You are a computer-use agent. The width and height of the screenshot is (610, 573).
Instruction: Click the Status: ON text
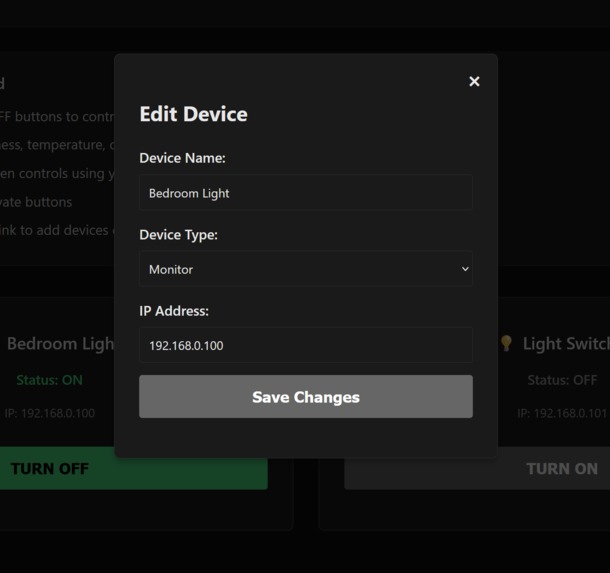coord(49,380)
